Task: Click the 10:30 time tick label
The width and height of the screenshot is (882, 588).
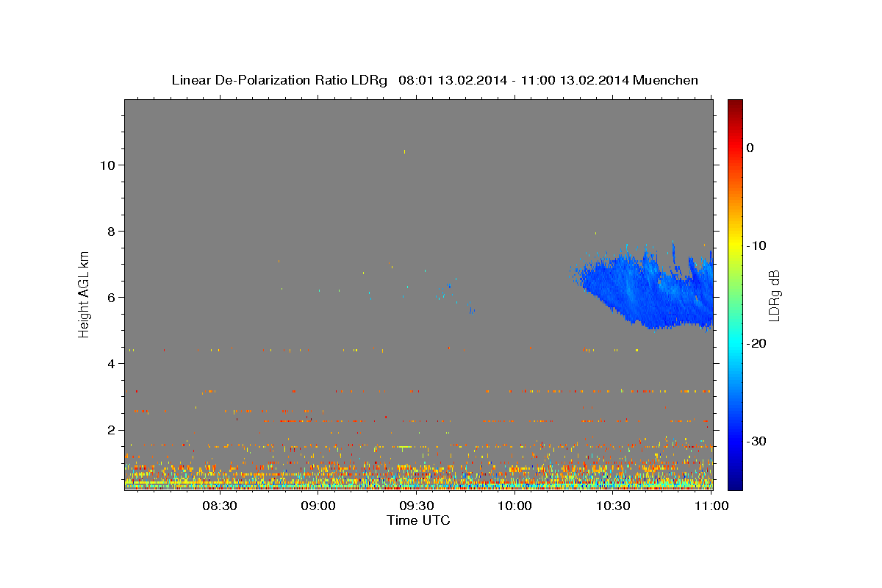Action: [x=613, y=506]
